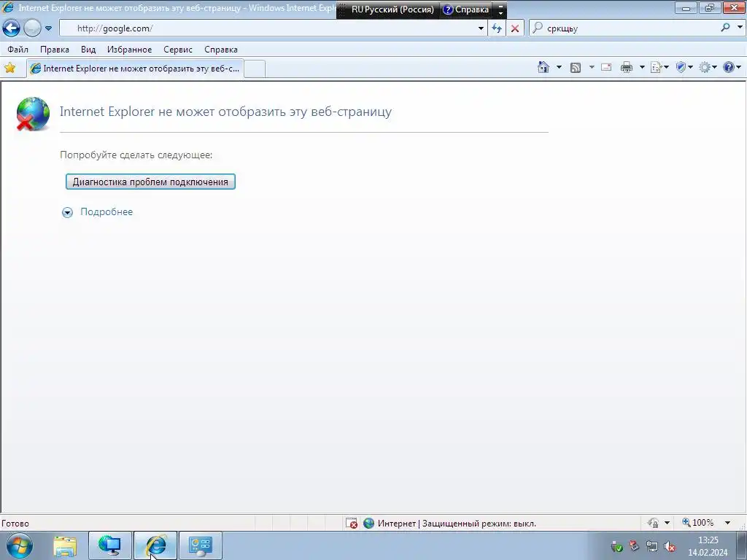Click the Print icon
This screenshot has height=560, width=747.
point(627,67)
